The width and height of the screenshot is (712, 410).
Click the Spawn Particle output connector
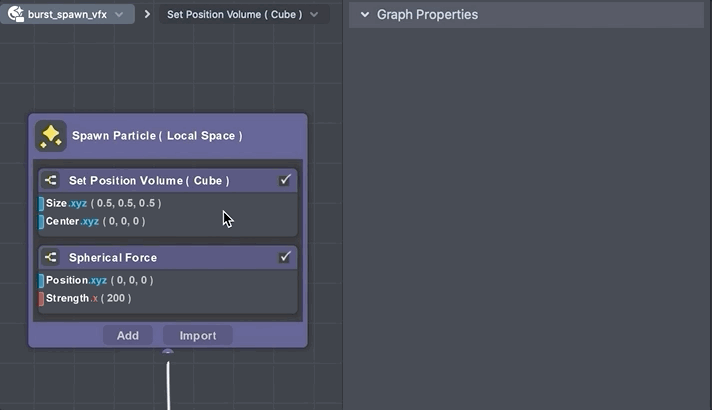click(168, 352)
